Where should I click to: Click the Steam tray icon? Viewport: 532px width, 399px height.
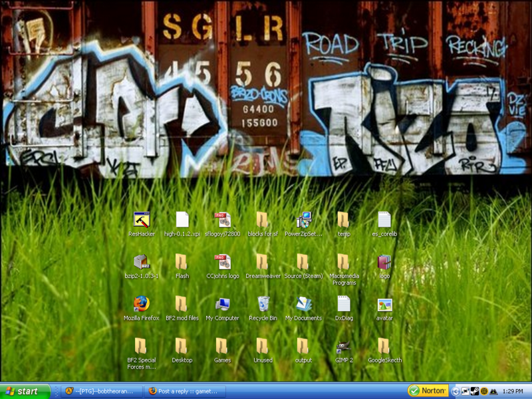click(x=475, y=392)
